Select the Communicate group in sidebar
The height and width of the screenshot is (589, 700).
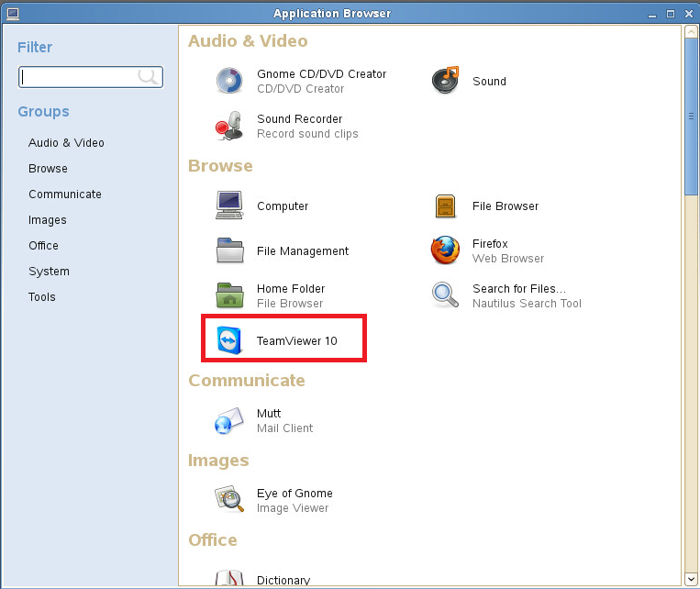tap(65, 194)
